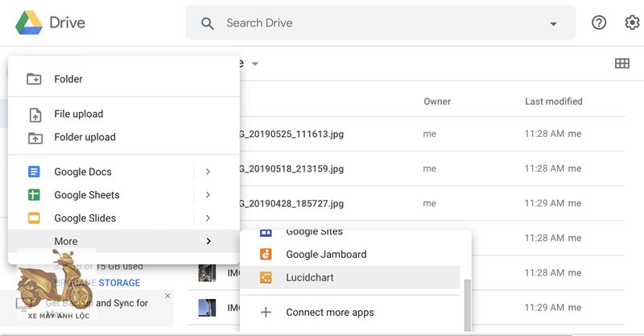The image size is (644, 336).
Task: Sort by the Owner column header
Action: point(437,102)
